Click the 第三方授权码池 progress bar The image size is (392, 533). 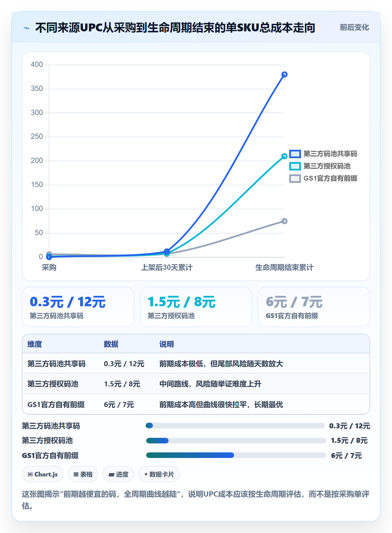(x=236, y=441)
